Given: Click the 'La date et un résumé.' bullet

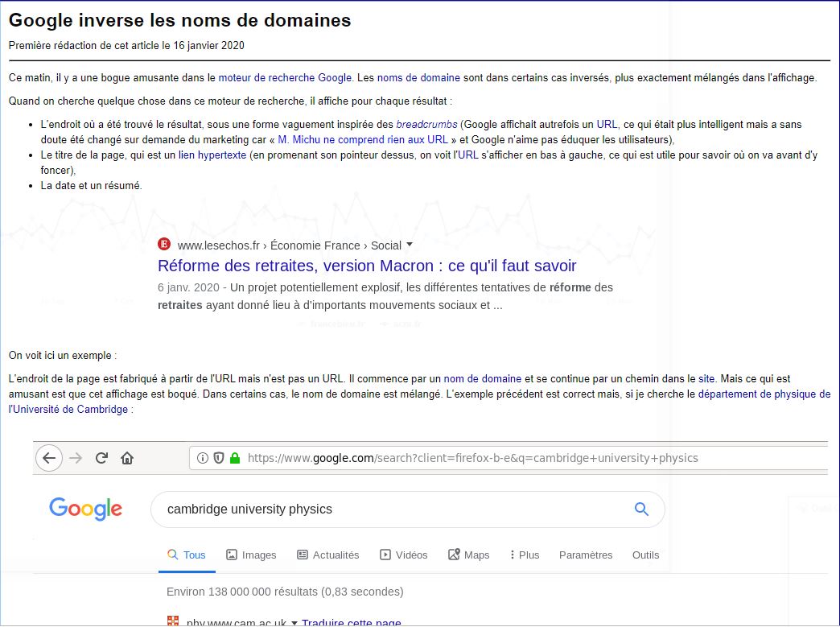Looking at the screenshot, I should [92, 186].
